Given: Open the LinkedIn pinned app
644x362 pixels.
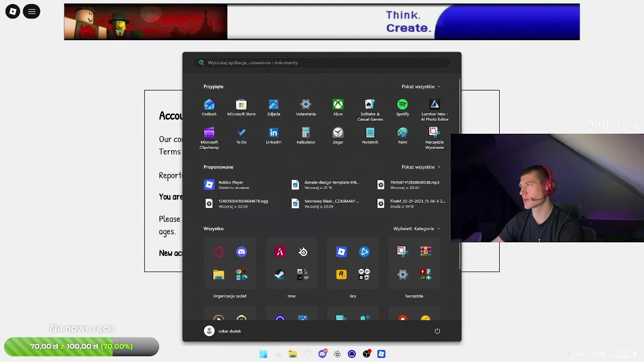Looking at the screenshot, I should pyautogui.click(x=274, y=136).
